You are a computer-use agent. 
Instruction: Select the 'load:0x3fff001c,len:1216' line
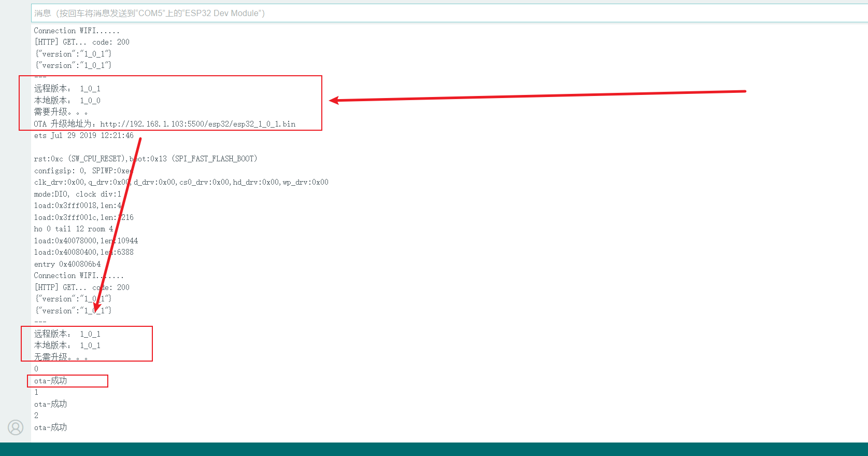pyautogui.click(x=84, y=217)
